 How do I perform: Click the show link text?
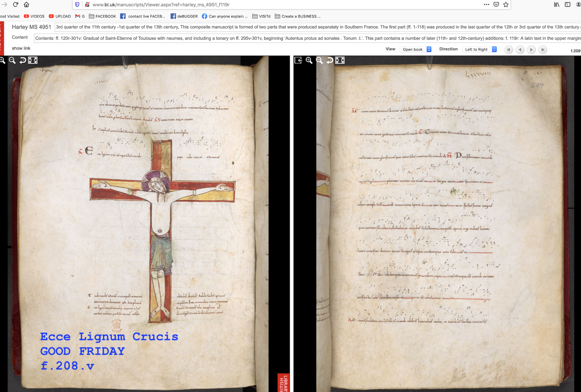[21, 48]
